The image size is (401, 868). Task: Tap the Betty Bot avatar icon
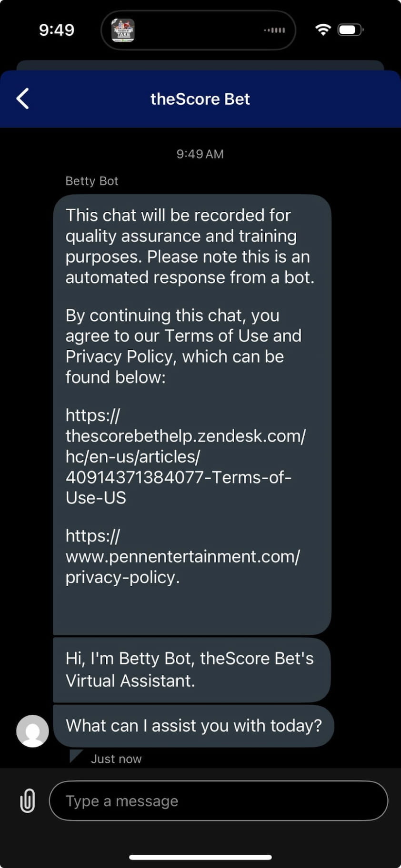tap(32, 730)
